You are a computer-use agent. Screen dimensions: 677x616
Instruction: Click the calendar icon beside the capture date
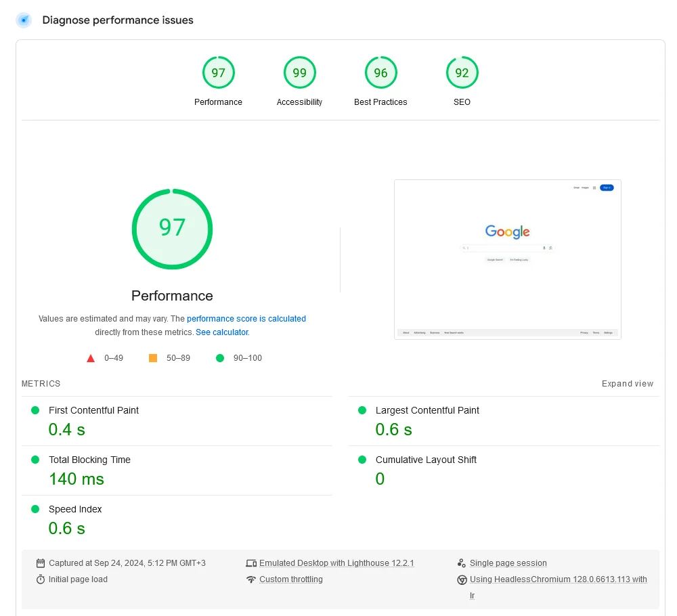[41, 563]
